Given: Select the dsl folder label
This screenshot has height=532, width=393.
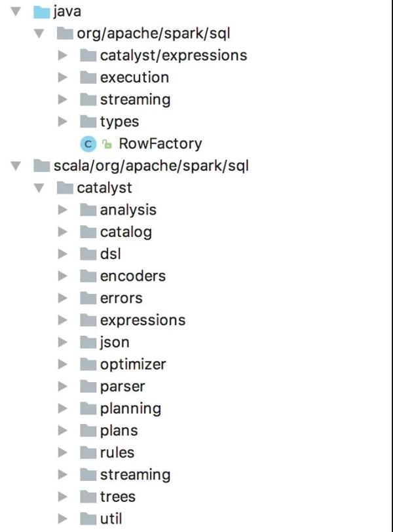Looking at the screenshot, I should [111, 254].
